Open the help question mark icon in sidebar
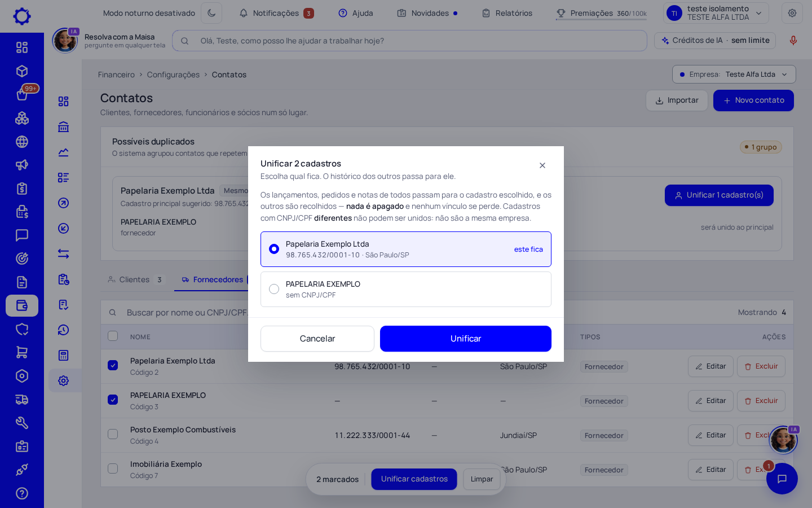 pyautogui.click(x=22, y=493)
